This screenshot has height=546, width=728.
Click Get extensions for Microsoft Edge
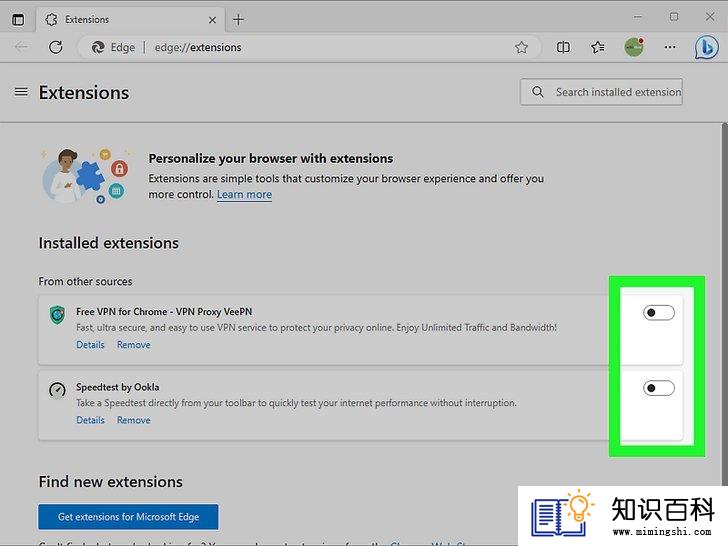[128, 517]
